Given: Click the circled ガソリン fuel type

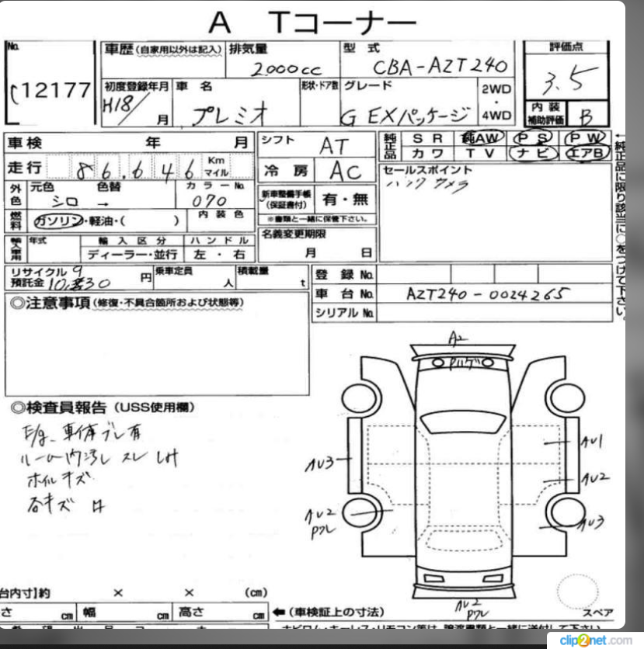Looking at the screenshot, I should (x=58, y=221).
